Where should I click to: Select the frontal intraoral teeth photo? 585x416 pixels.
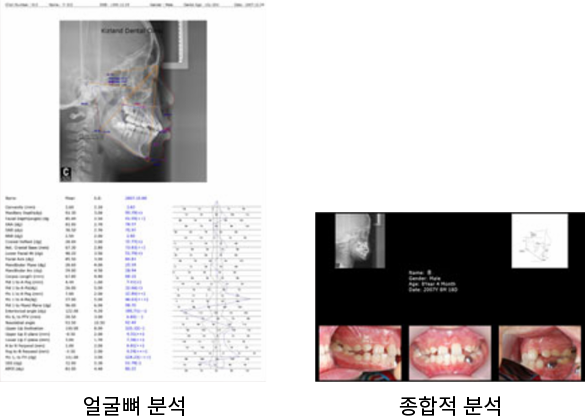[450, 353]
